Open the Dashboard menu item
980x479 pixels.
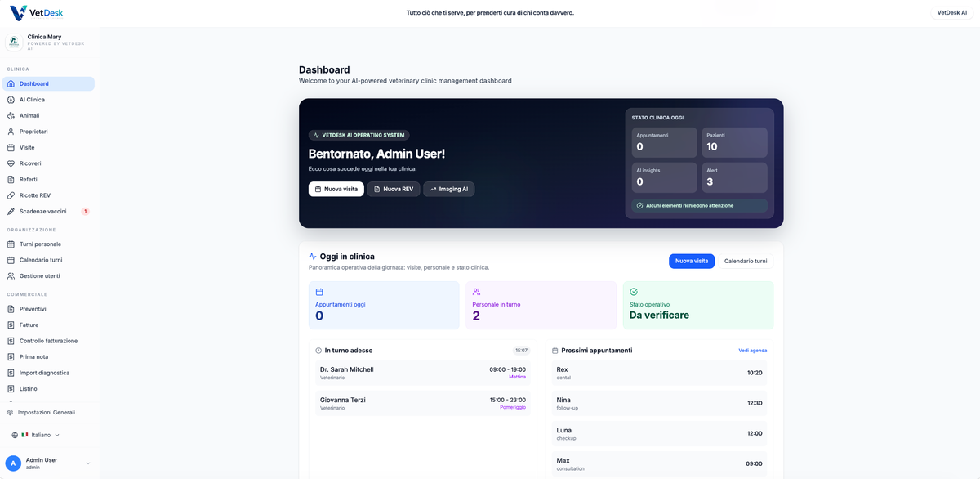pos(48,83)
